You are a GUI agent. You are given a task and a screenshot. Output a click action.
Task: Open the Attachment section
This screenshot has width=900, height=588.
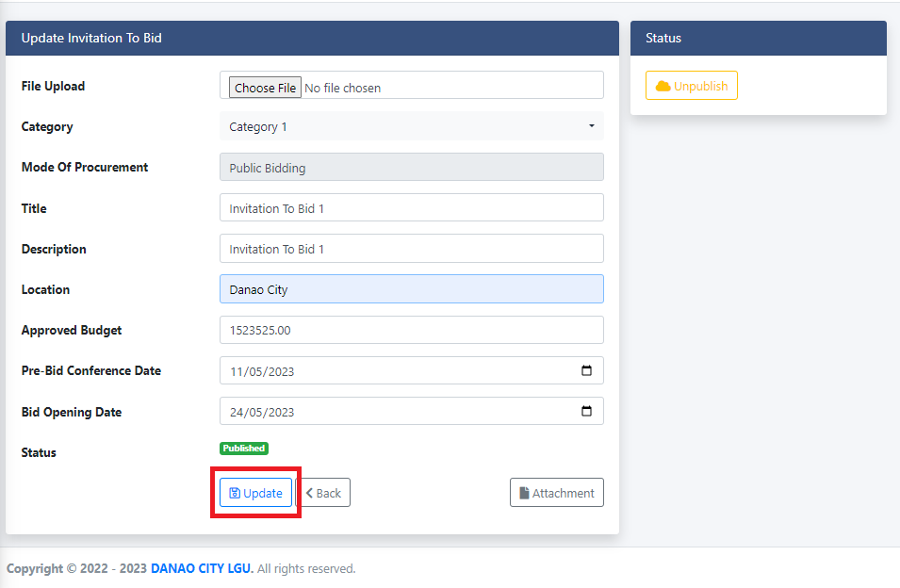[557, 493]
